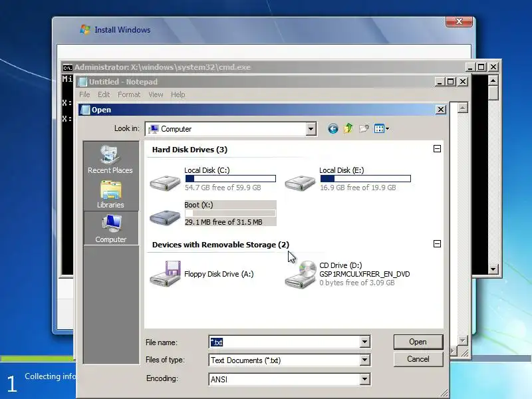Click the "54.7 GB free of 59.9 GB" text

(223, 188)
